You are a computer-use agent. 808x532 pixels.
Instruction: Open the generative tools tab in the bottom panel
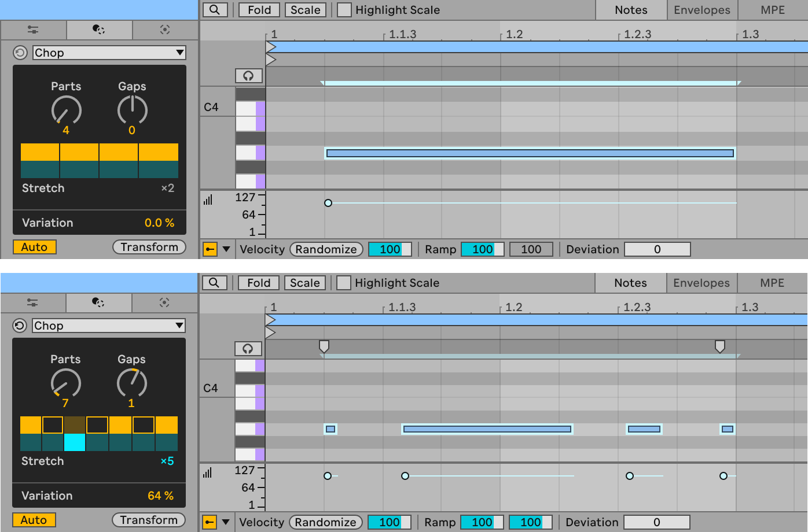click(164, 303)
